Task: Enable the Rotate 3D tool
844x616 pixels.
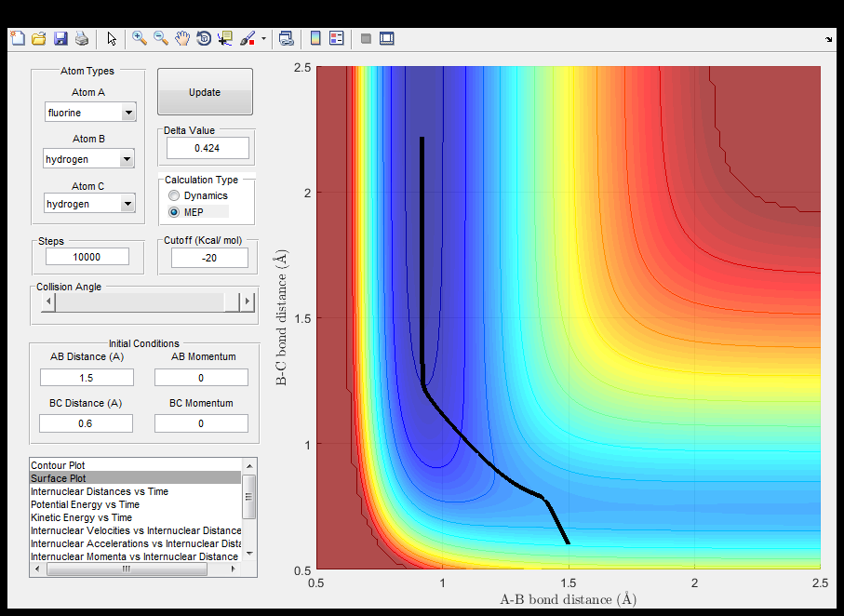Action: click(x=204, y=38)
